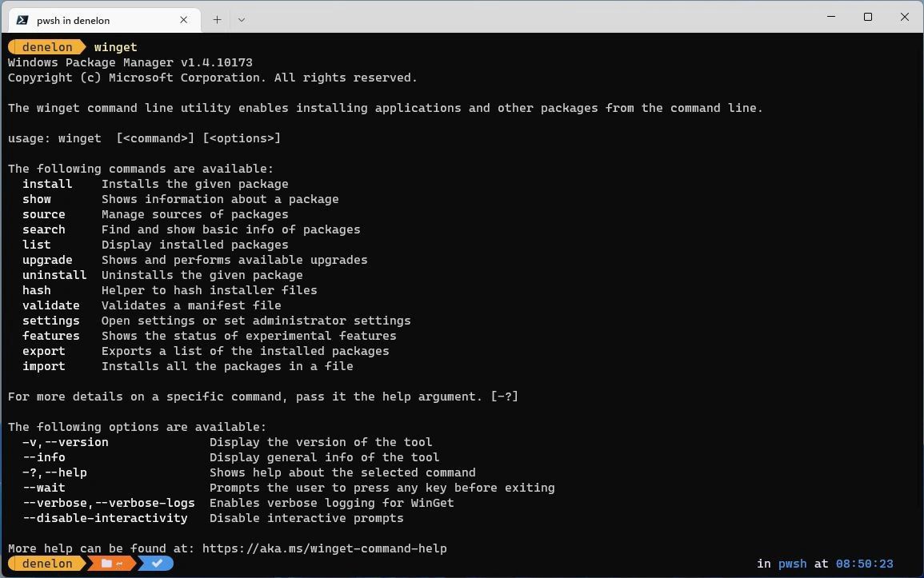Click the blue checkmark prompt segment
Image resolution: width=924 pixels, height=578 pixels.
coord(158,564)
